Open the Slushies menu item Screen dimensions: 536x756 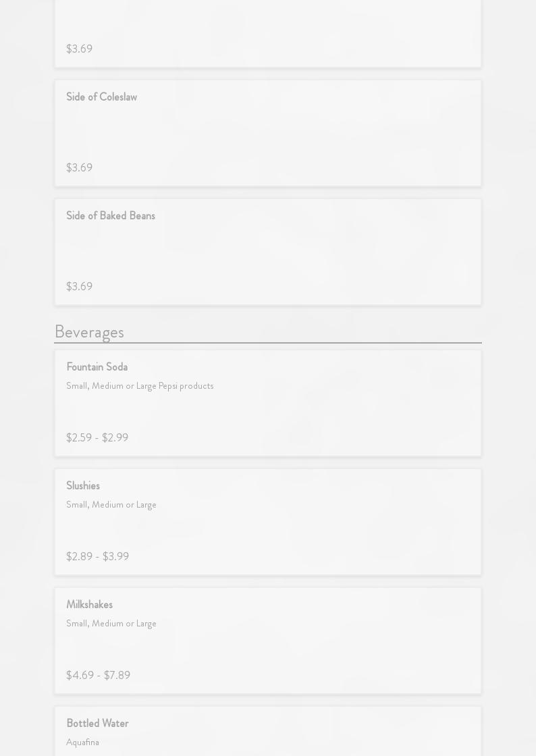83,486
